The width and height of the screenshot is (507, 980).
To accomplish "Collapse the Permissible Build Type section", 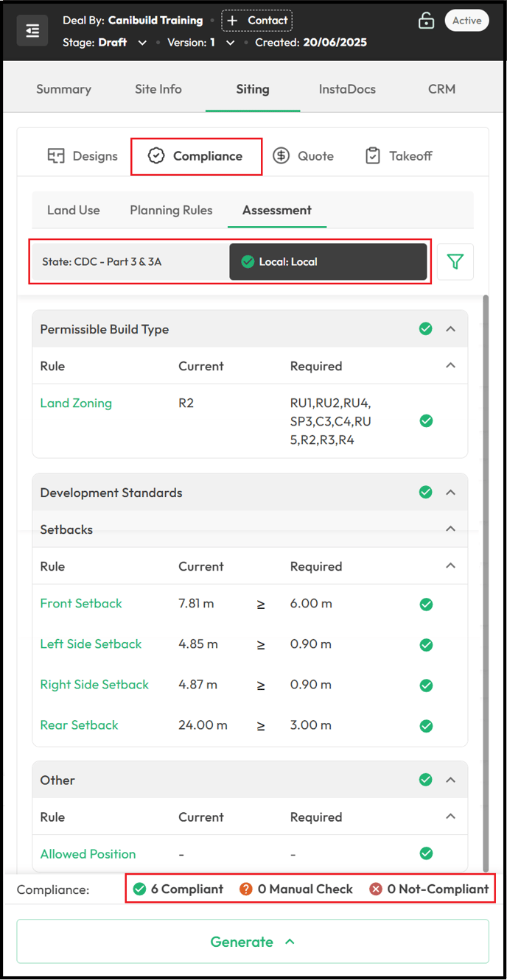I will click(451, 329).
